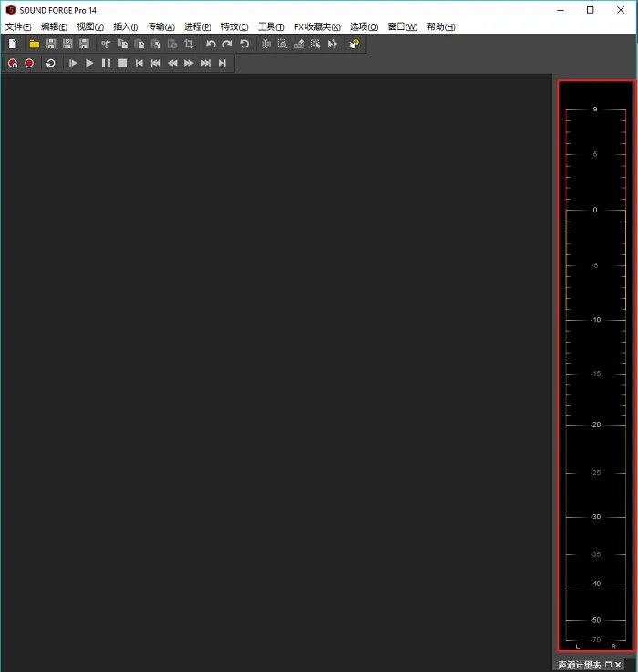Viewport: 638px width, 672px height.
Task: Click the Undo arrow icon
Action: (211, 44)
